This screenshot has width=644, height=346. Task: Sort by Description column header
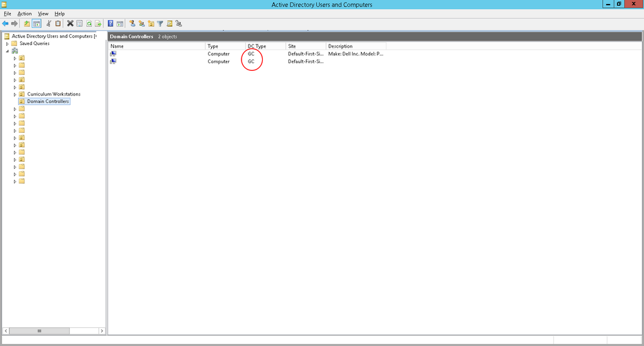coord(355,46)
